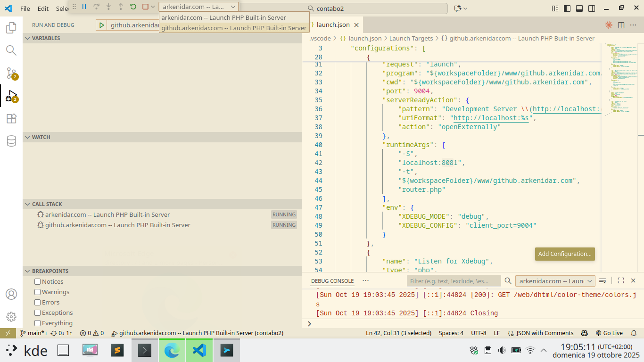This screenshot has width=644, height=362.
Task: Open the Explorer view
Action: click(11, 28)
